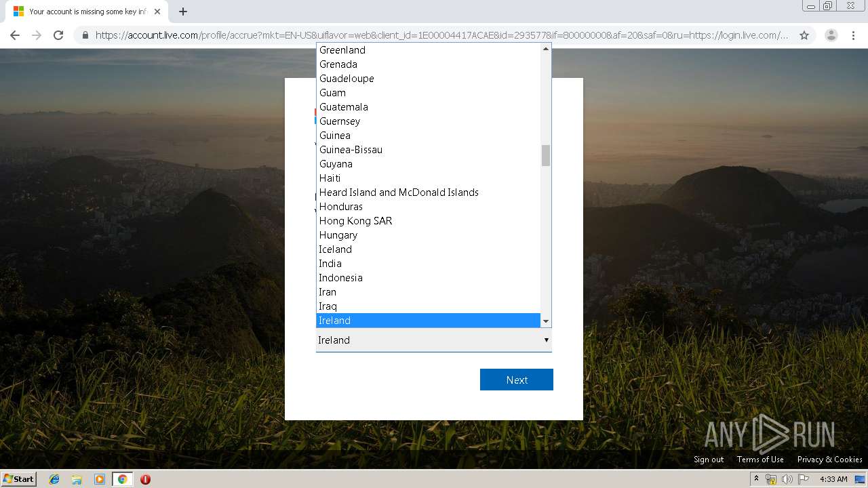Screen dimensions: 868x488
Task: Choose India as country
Action: [429, 264]
